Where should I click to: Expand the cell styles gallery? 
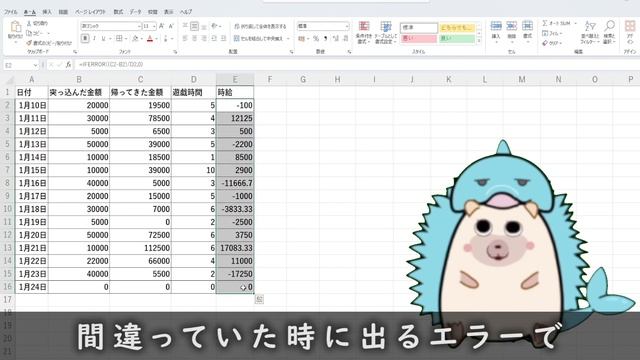(479, 40)
